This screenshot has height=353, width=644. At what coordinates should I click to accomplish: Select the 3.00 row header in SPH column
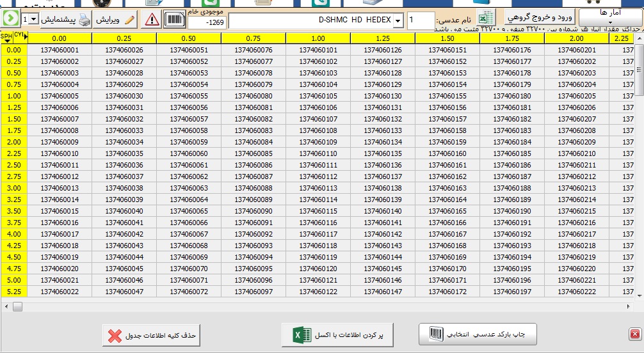pyautogui.click(x=13, y=188)
